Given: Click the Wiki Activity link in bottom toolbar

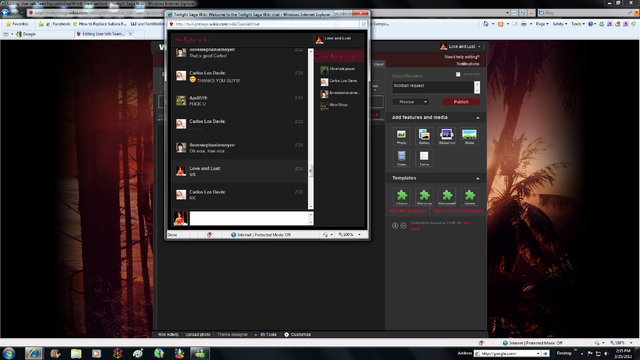Looking at the screenshot, I should [168, 334].
